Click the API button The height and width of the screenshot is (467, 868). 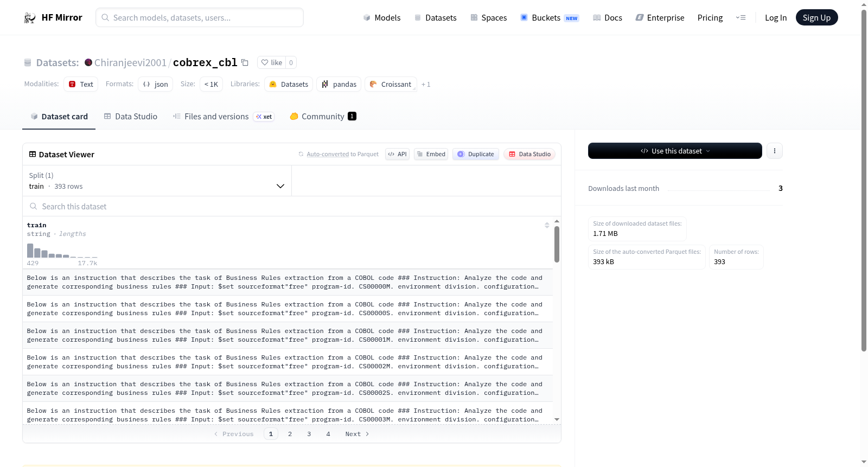397,154
